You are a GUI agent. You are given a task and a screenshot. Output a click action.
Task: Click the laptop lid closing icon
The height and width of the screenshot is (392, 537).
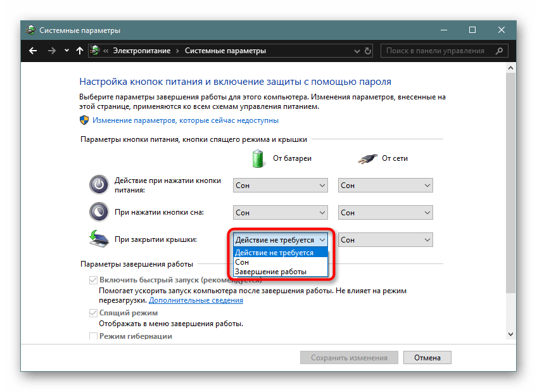coord(98,239)
